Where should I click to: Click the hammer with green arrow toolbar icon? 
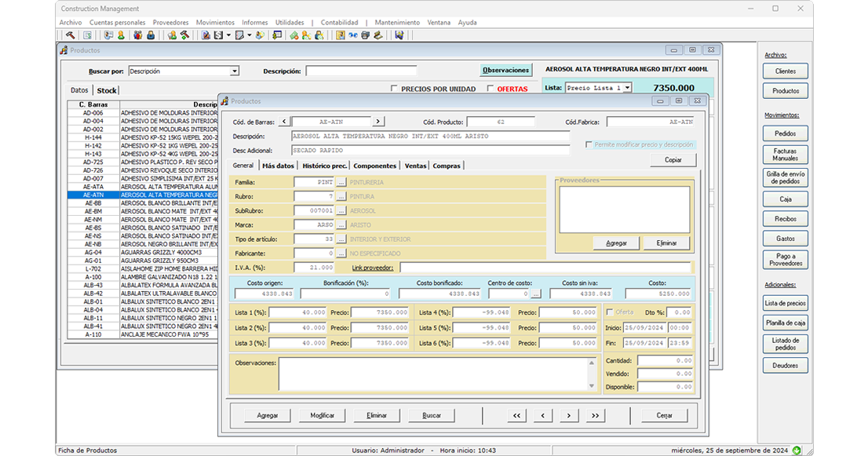[x=184, y=35]
